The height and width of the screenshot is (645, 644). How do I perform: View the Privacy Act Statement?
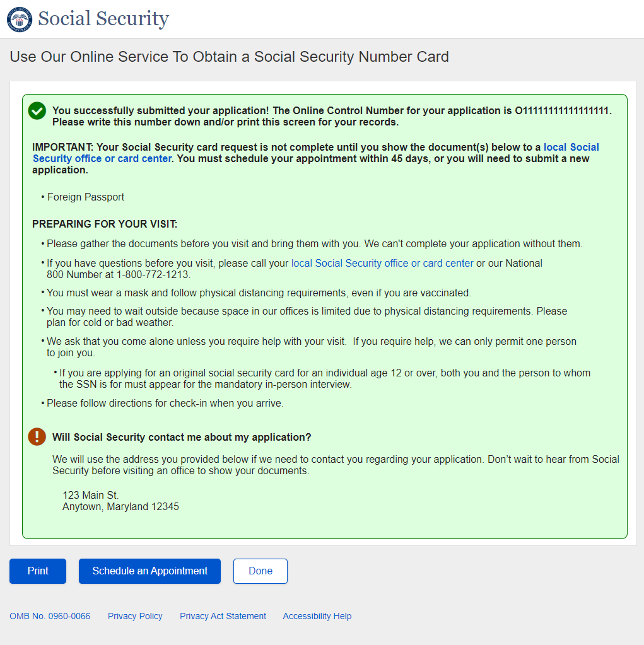click(x=223, y=616)
